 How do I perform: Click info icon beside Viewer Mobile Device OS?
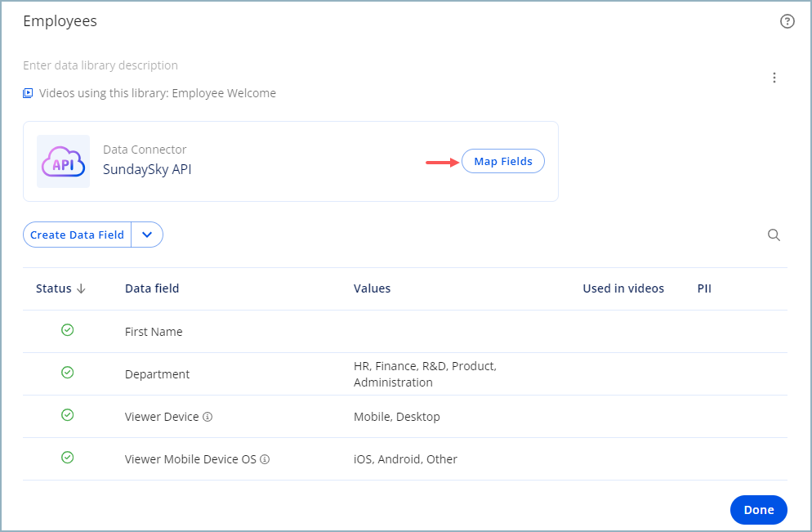(265, 459)
